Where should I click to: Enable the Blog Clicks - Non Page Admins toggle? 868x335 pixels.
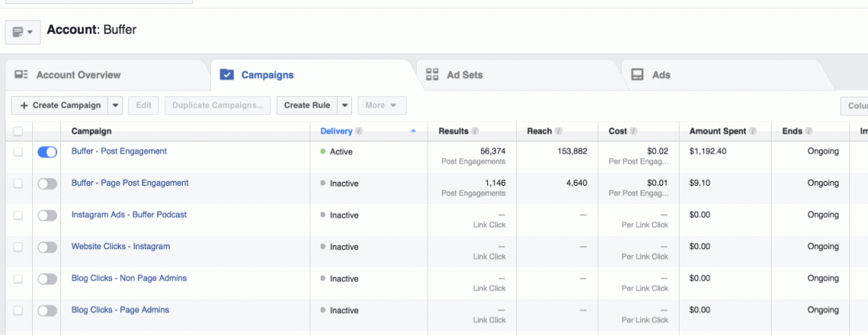pyautogui.click(x=47, y=280)
